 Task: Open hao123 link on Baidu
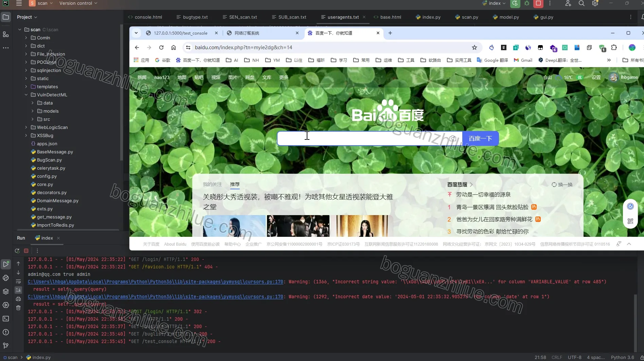[162, 77]
